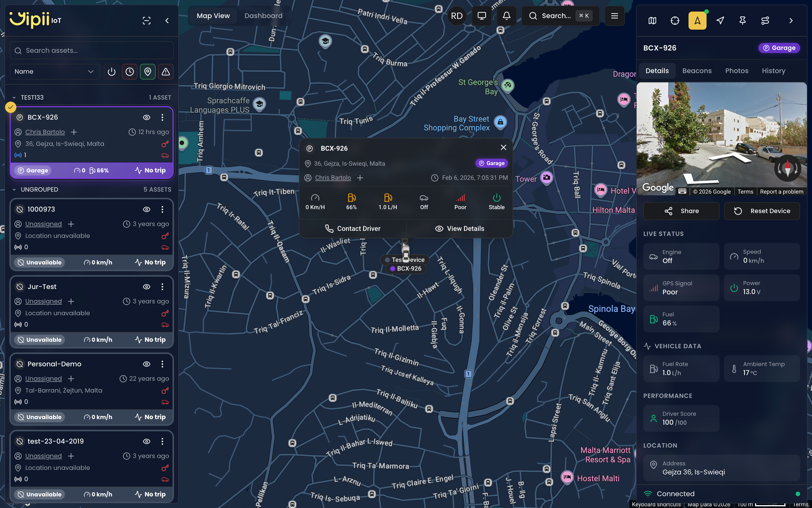The image size is (812, 508).
Task: Close the BCX-926 map popup
Action: [503, 148]
